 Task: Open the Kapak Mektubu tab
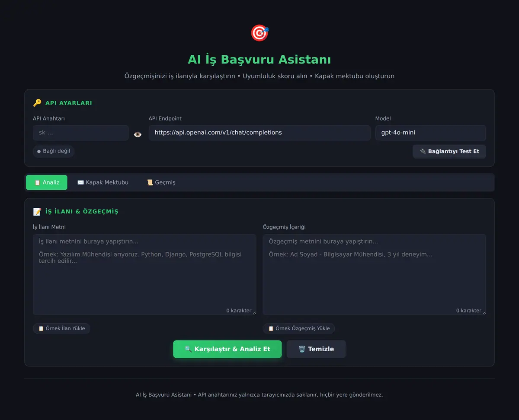point(103,182)
